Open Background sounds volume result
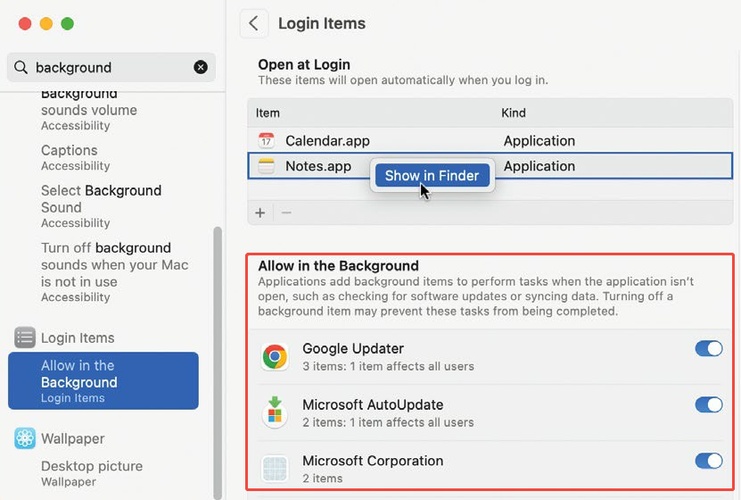Screen dimensions: 741x500 coord(89,112)
